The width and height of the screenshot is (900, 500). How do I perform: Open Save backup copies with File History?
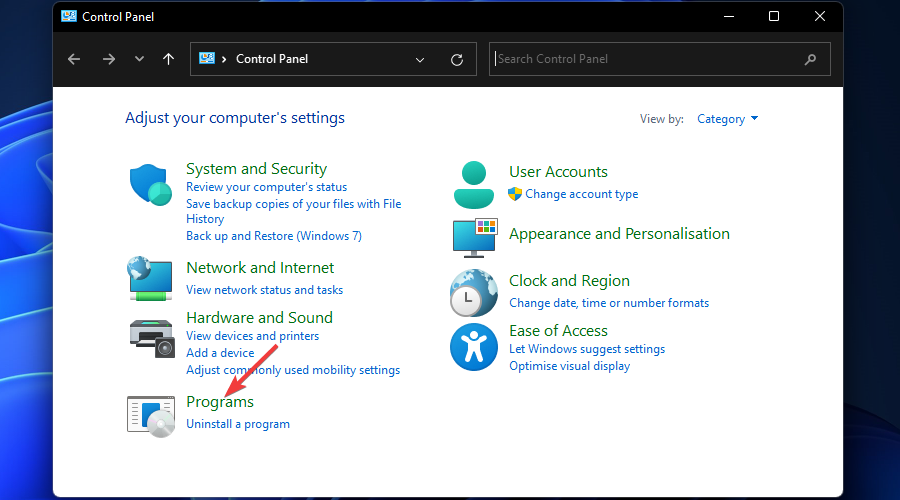293,211
